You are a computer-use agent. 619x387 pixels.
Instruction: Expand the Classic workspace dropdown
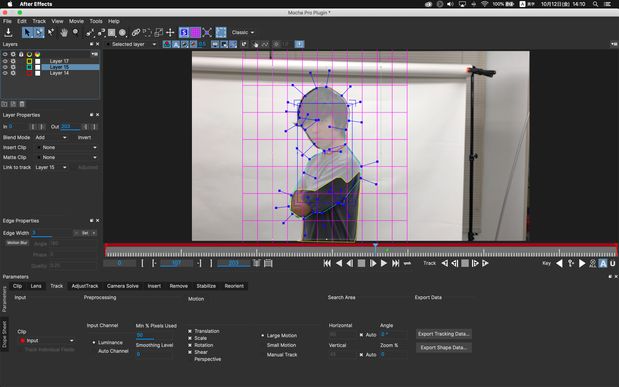point(243,32)
